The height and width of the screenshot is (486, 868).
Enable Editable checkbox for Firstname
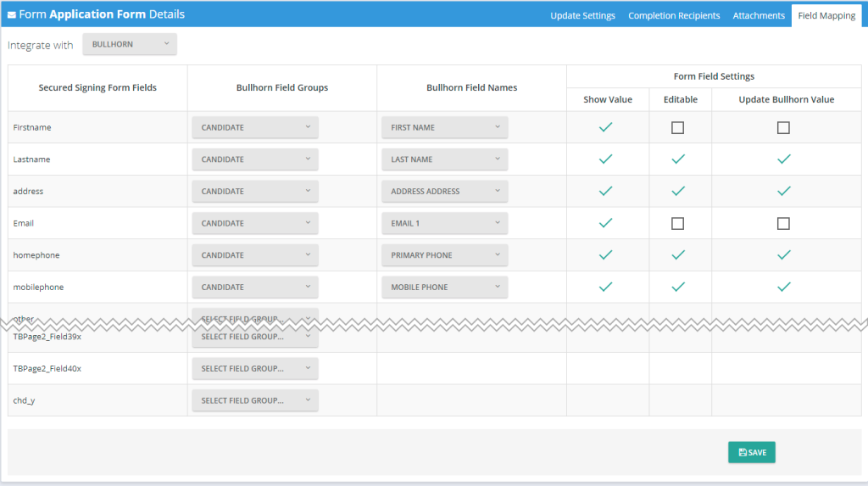point(677,128)
